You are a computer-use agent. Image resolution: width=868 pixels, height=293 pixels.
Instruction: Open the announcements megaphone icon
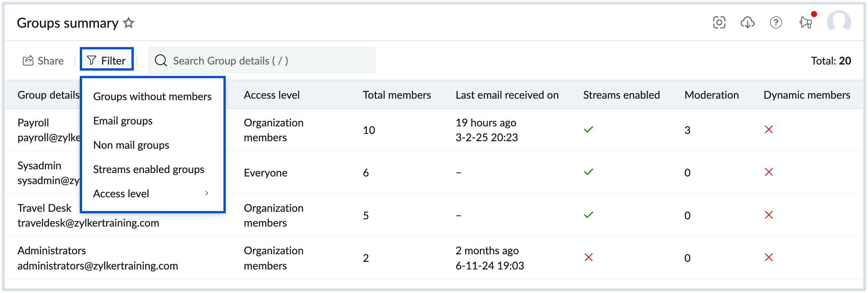coord(806,23)
